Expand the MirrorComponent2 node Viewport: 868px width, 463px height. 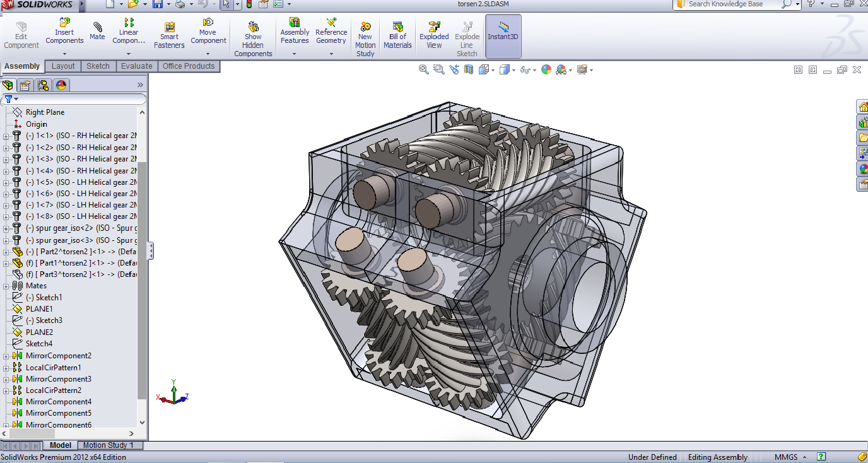6,356
